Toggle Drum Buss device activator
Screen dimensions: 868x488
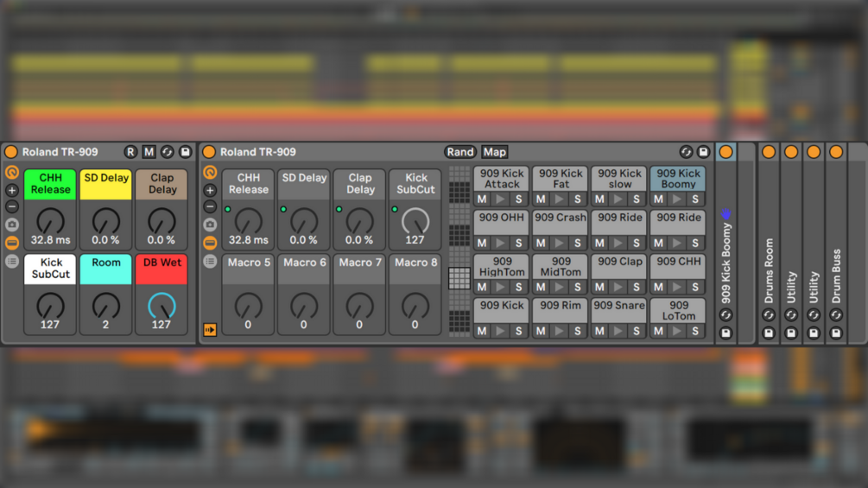tap(836, 152)
